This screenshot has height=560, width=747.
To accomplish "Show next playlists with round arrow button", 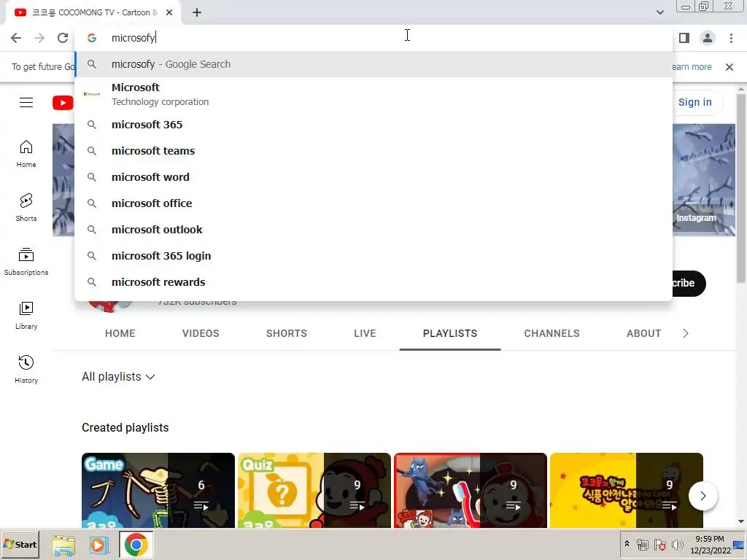I will 703,496.
